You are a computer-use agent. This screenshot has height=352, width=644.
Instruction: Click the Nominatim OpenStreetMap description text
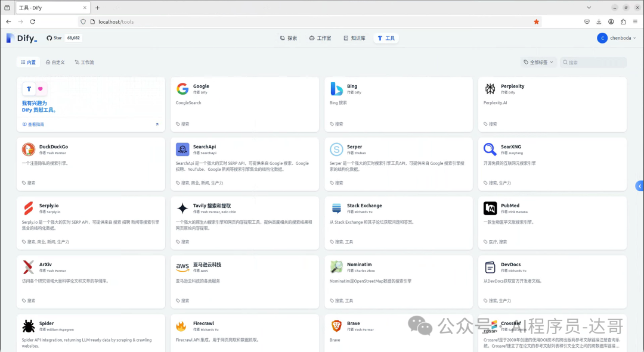[370, 282]
